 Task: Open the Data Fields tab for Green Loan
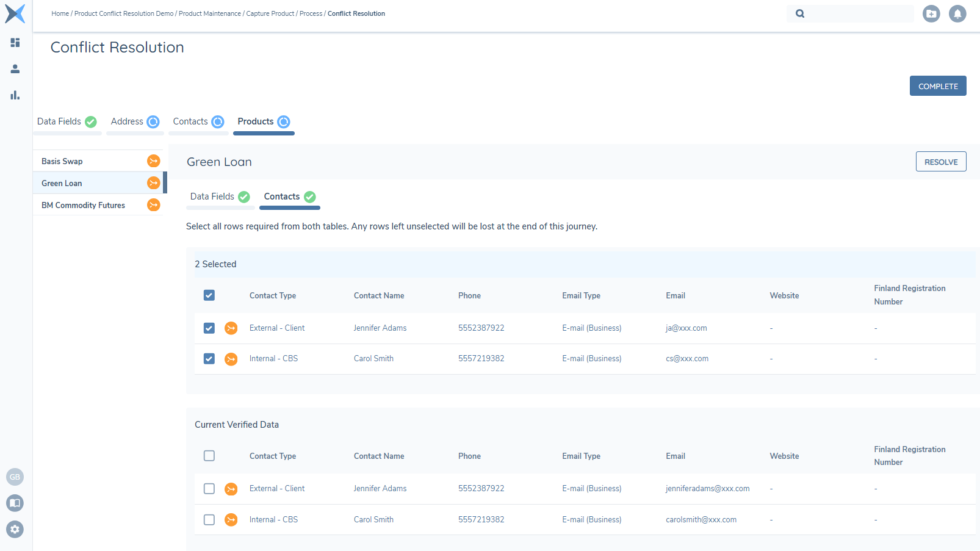pos(212,196)
